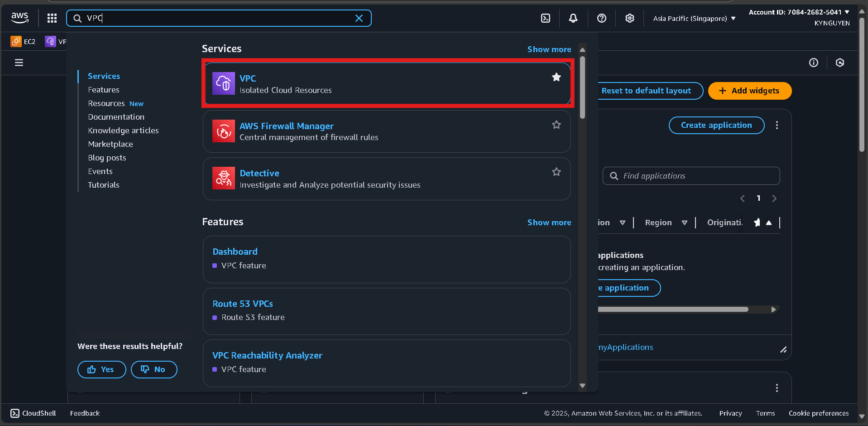
Task: Open the Region column filter dropdown
Action: [x=684, y=223]
